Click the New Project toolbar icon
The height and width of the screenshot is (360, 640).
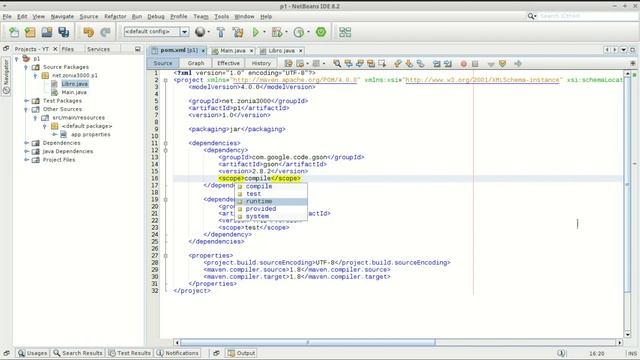[30, 32]
